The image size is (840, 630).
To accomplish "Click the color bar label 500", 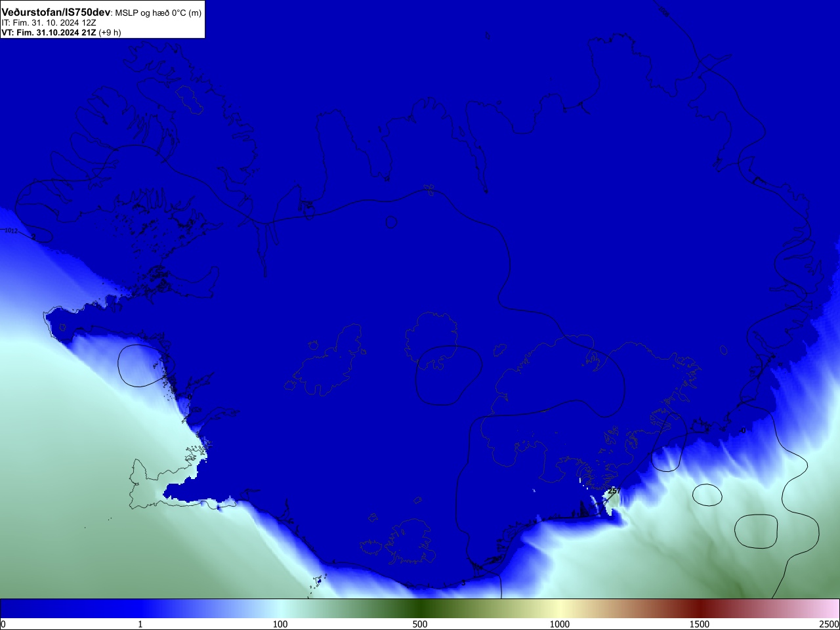I will (x=420, y=624).
